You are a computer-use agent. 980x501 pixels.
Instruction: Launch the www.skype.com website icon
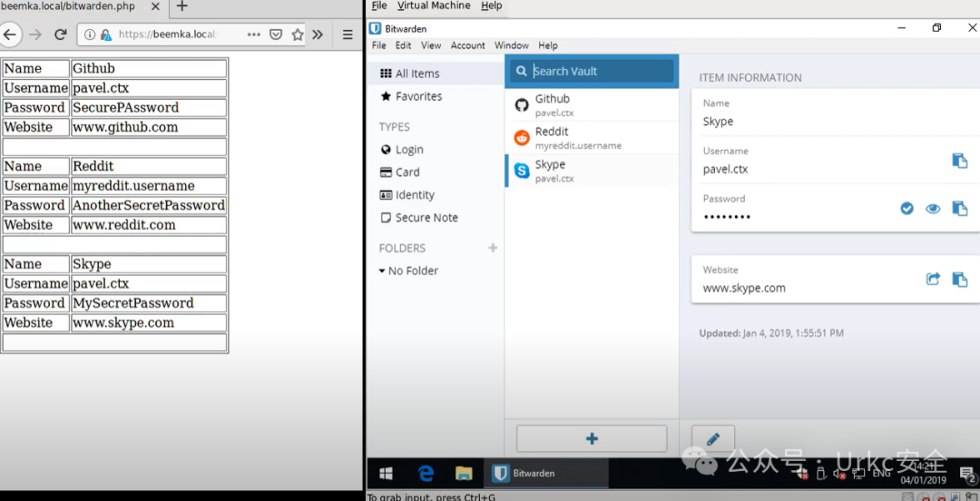933,279
